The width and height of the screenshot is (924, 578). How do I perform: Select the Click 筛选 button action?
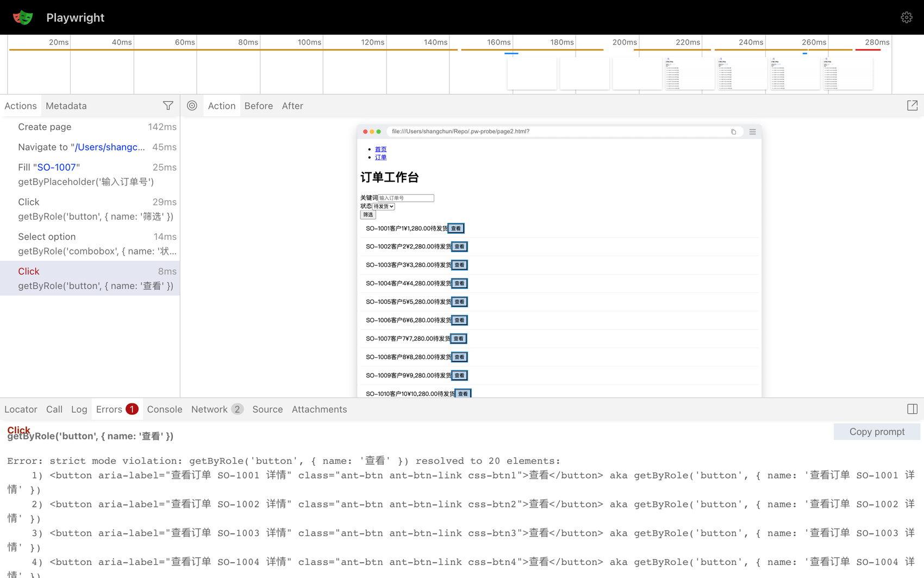click(90, 209)
